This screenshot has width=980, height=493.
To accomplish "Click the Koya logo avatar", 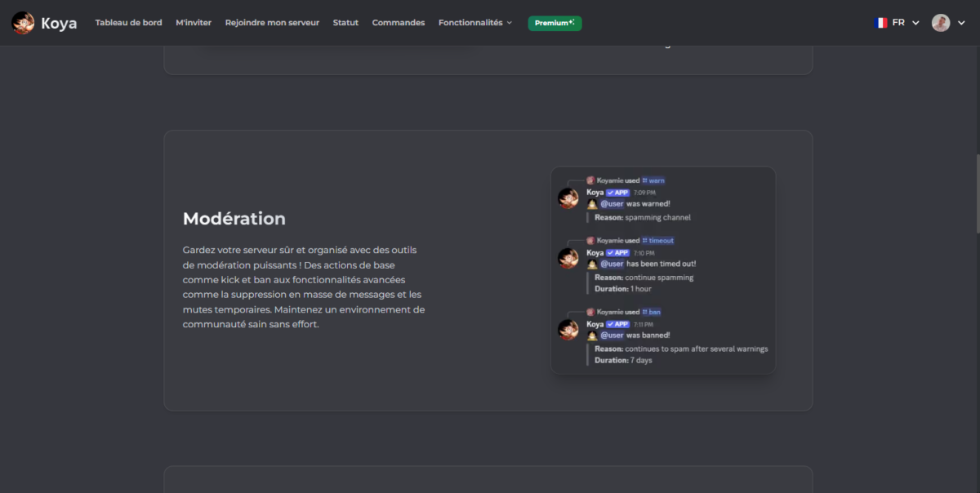I will click(x=23, y=23).
